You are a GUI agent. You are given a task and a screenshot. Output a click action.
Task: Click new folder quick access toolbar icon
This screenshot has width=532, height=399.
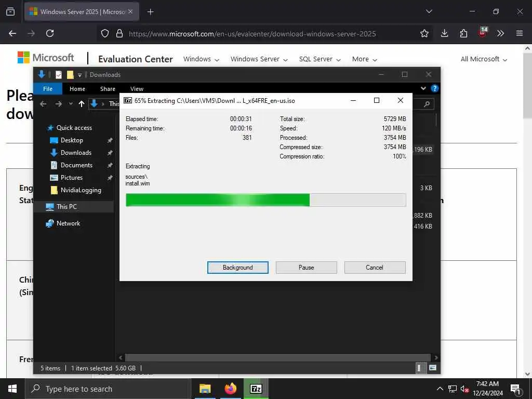(70, 75)
